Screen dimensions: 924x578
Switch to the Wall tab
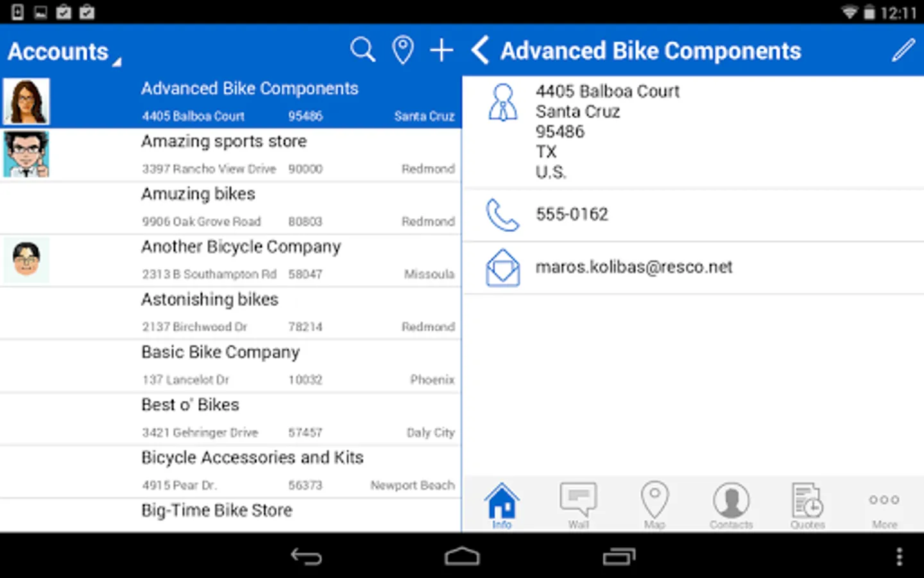pos(578,506)
